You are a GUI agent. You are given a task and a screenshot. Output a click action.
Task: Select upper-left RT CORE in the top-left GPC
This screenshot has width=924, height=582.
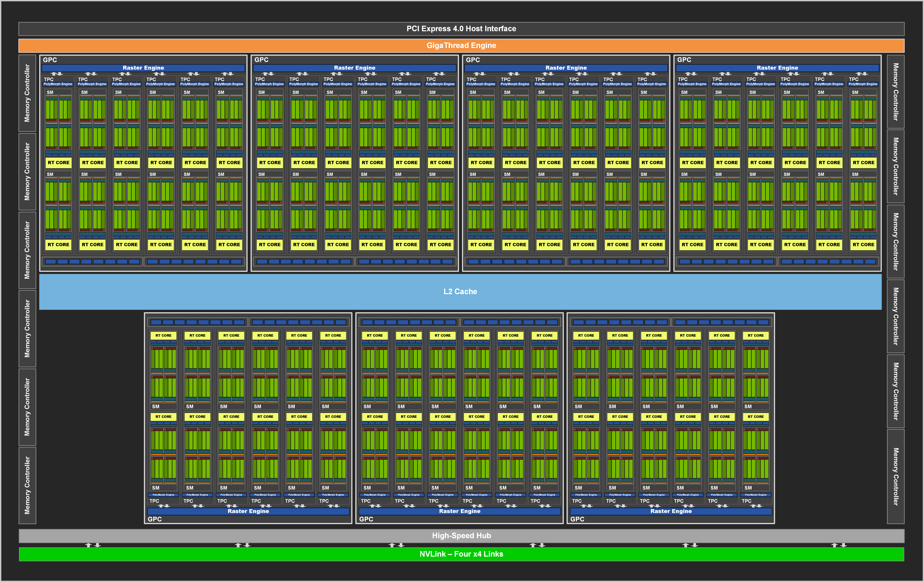(58, 163)
